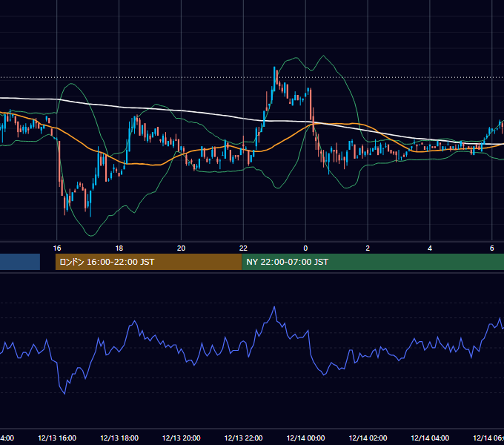The width and height of the screenshot is (504, 445).
Task: Select the 12/13 16:00 time label
Action: [x=57, y=438]
